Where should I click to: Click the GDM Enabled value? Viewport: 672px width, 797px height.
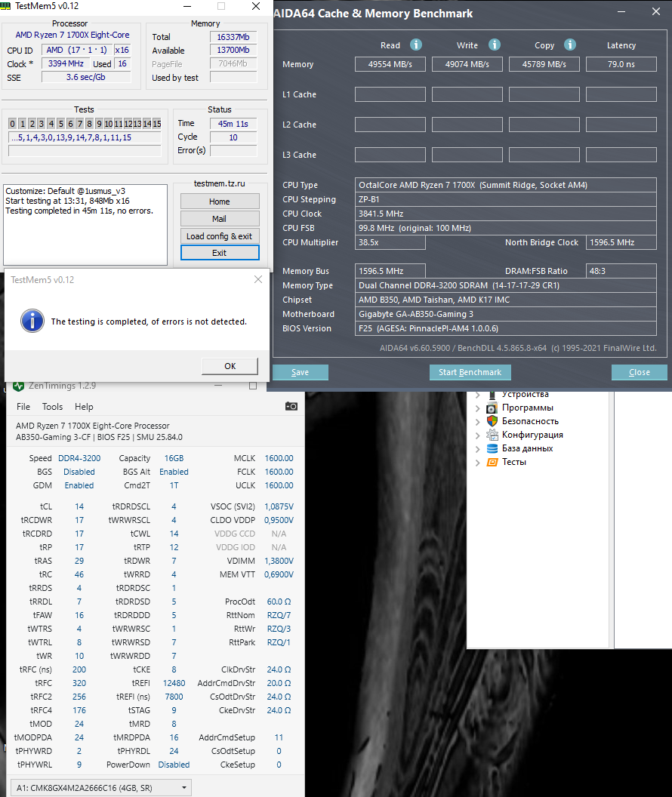[x=79, y=485]
